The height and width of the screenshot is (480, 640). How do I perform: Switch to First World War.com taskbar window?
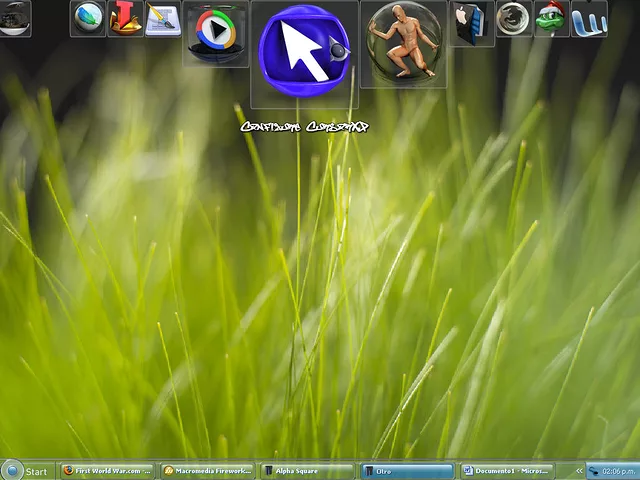[x=107, y=470]
